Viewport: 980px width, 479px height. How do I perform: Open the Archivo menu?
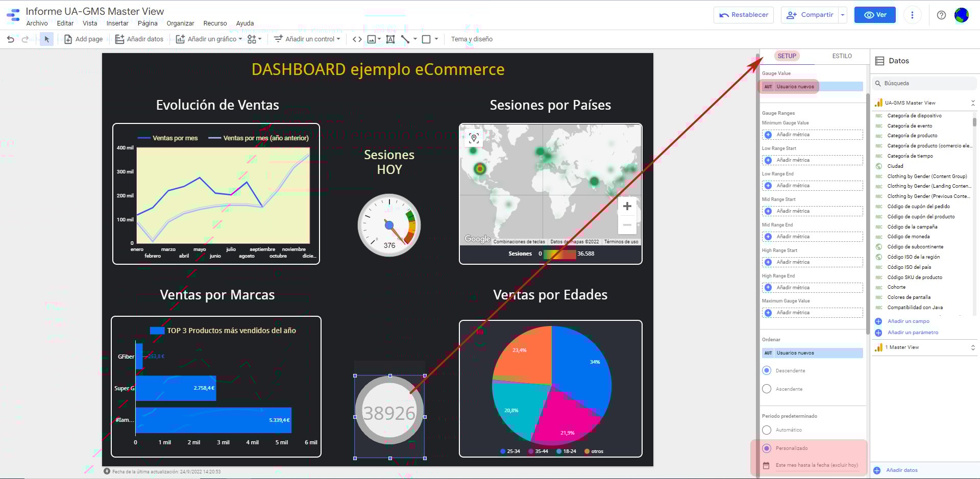[37, 23]
